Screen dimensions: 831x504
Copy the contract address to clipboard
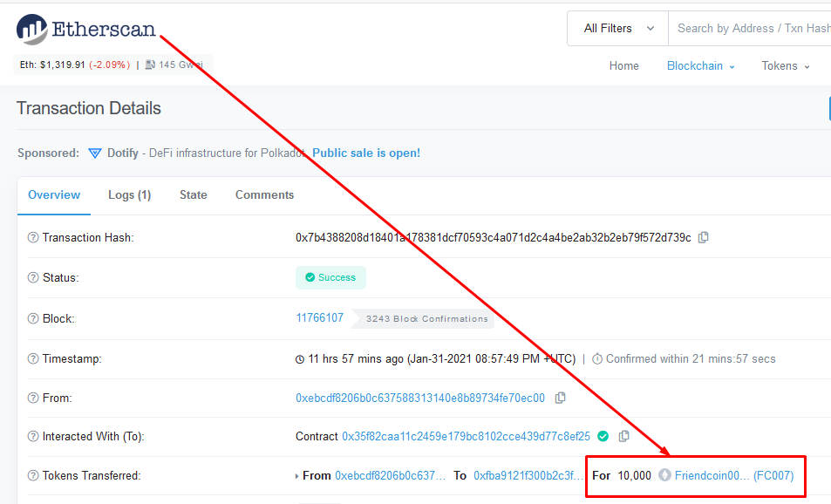[624, 436]
